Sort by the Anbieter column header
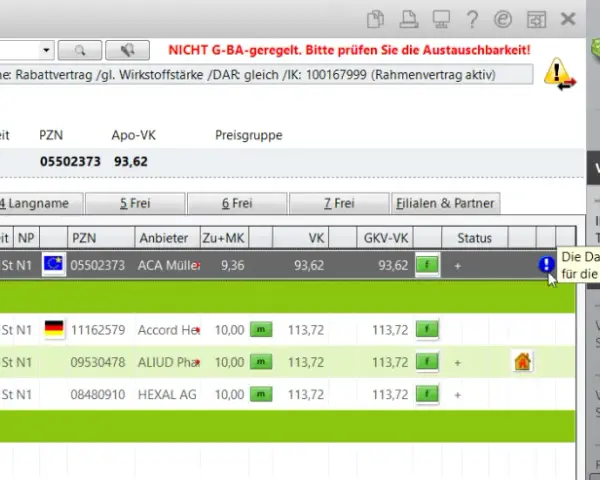600x480 pixels. (x=167, y=238)
